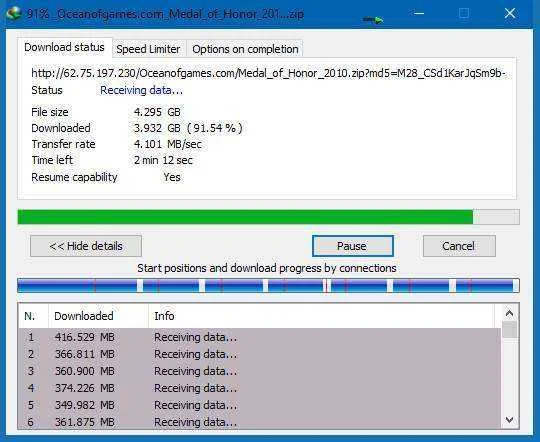Select connection row 5 with 349.982 MB

point(260,405)
